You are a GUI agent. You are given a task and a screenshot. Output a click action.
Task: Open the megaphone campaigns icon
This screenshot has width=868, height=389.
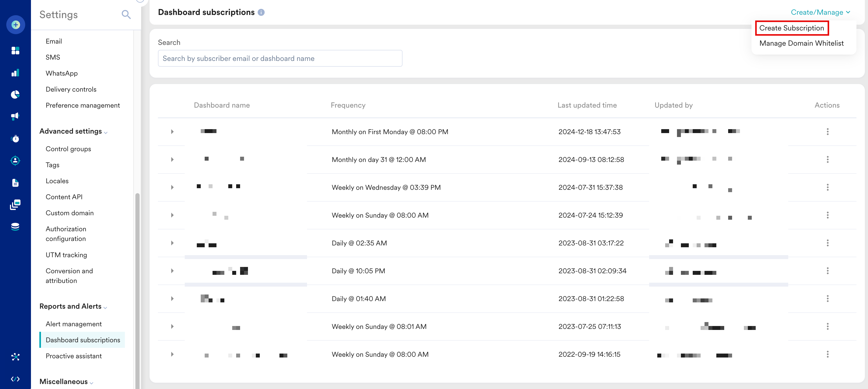click(x=15, y=116)
